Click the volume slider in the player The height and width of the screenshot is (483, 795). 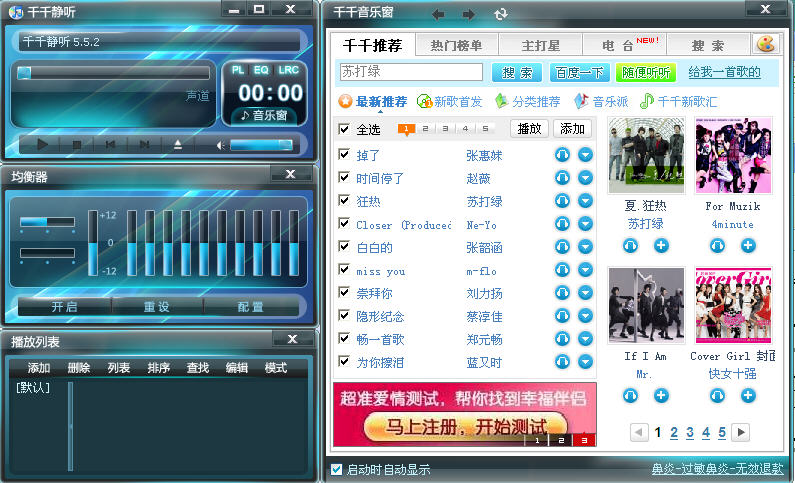pyautogui.click(x=260, y=145)
